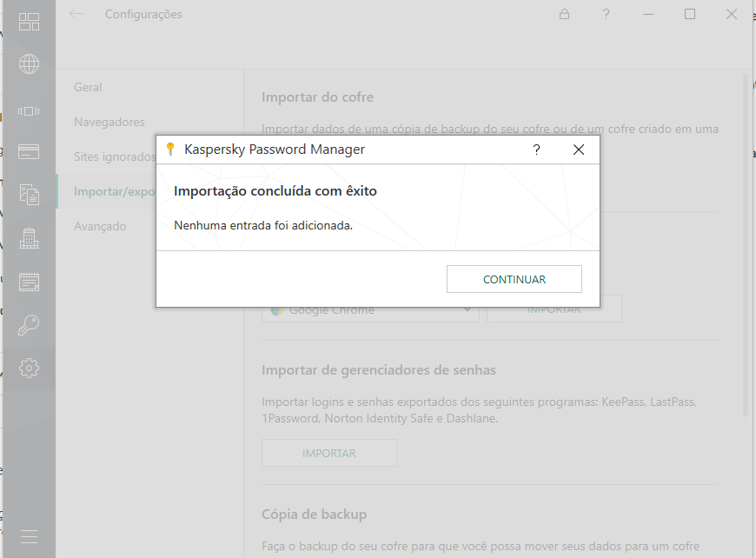
Task: Minimize the Kaspersky main window
Action: (648, 14)
